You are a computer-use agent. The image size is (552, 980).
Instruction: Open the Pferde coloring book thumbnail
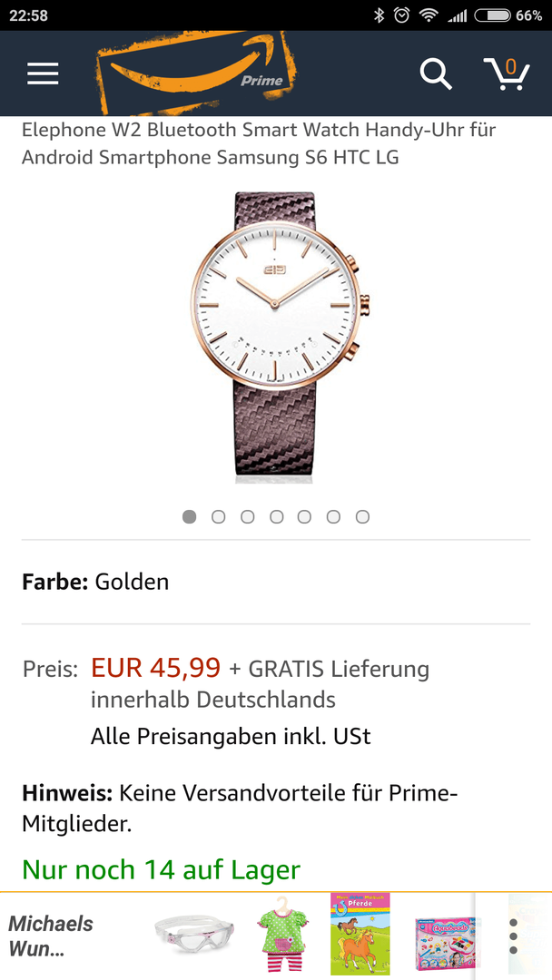pos(360,933)
